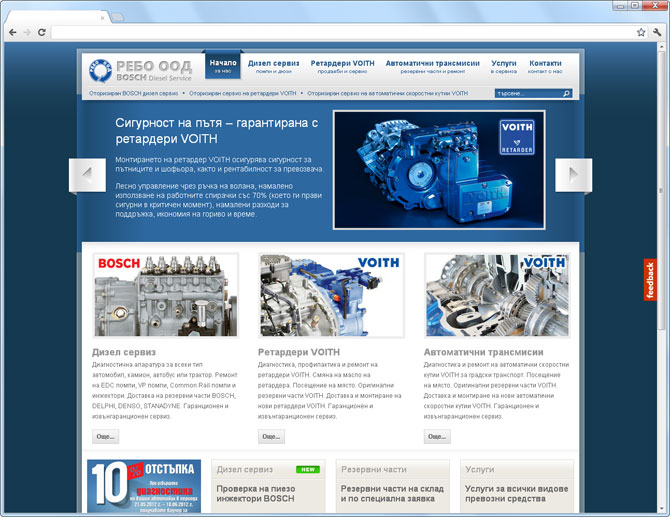Click the browser back arrow

coord(13,32)
